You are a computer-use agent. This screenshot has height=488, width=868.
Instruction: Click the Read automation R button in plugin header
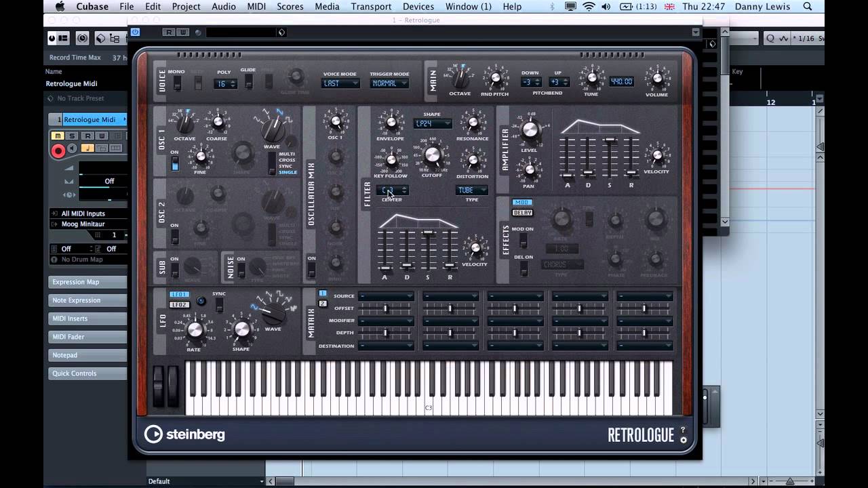tap(168, 33)
